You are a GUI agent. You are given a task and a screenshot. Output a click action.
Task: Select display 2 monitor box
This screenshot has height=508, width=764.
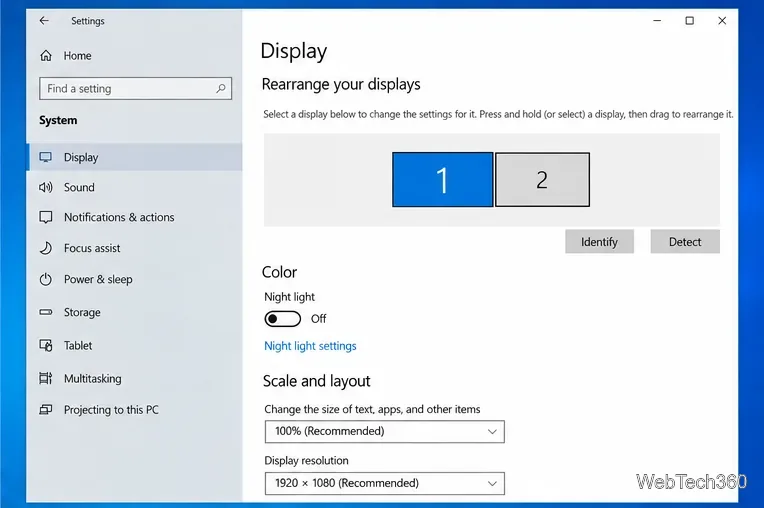[542, 179]
